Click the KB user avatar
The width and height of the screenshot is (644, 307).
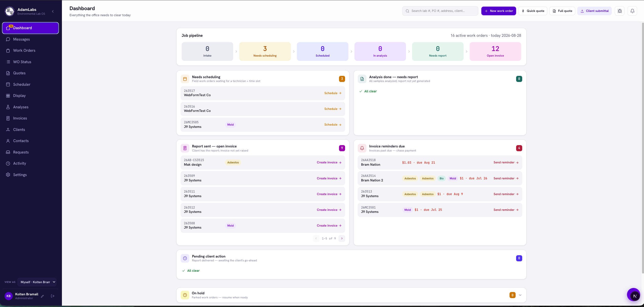click(9, 296)
